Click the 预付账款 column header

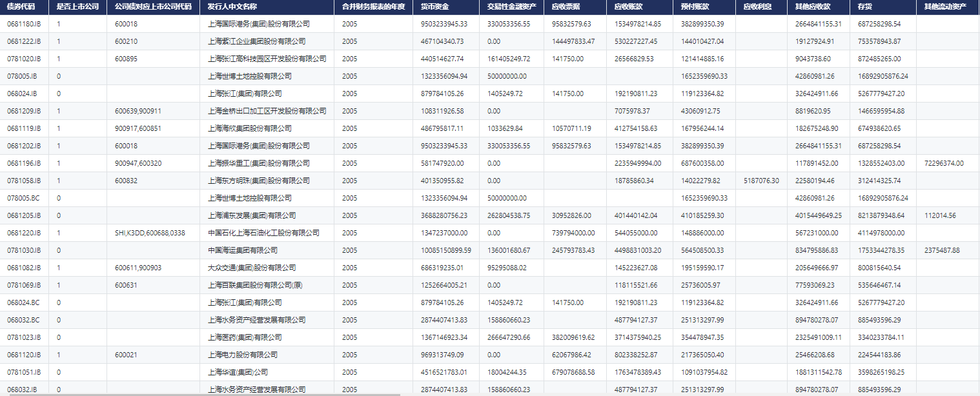click(x=695, y=6)
